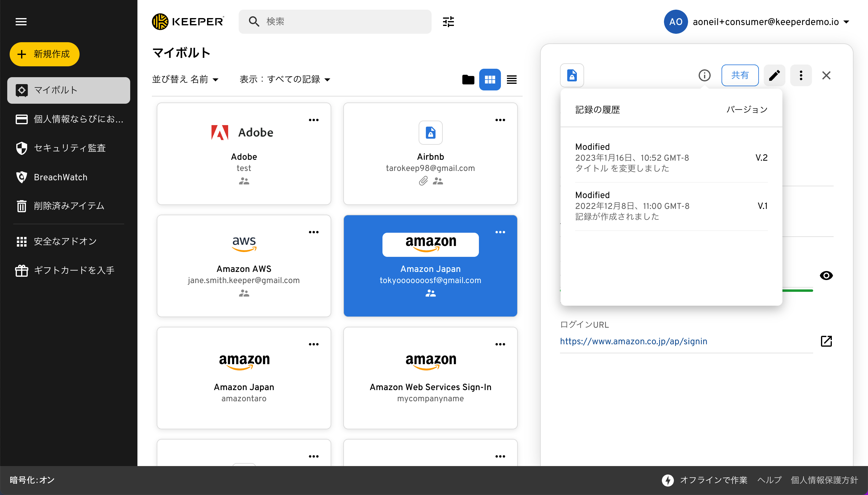Open the record's vertical three-dot menu

coord(801,75)
